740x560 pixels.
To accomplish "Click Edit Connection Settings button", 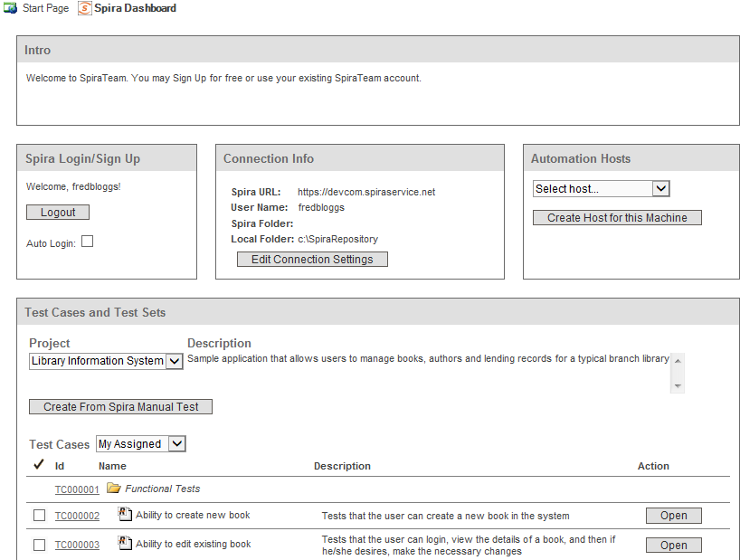I will pos(312,260).
